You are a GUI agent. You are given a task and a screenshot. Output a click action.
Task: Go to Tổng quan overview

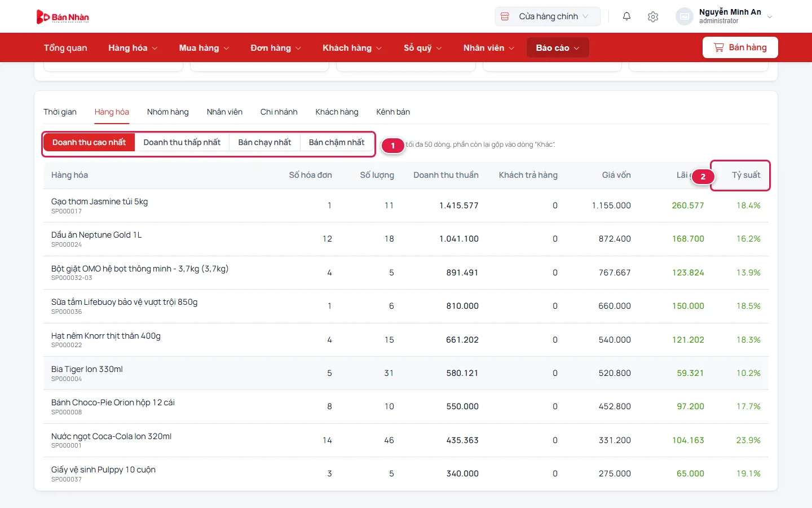coord(65,48)
